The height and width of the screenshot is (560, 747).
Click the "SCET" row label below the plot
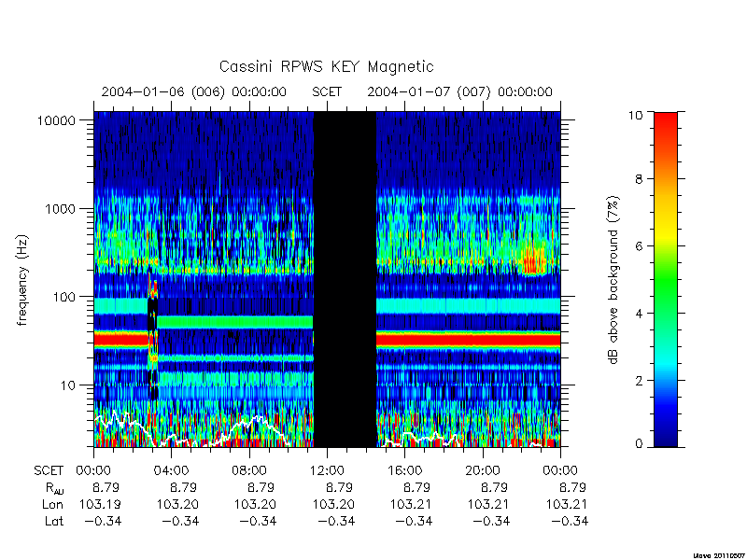(x=49, y=471)
